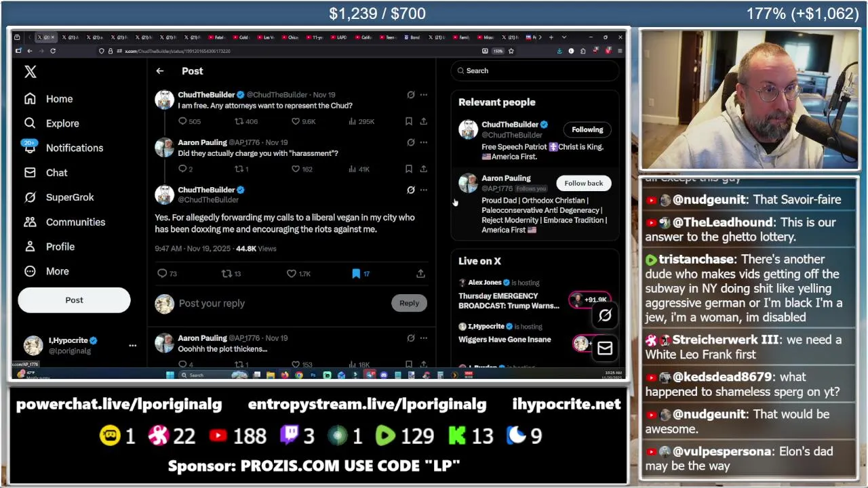Open "Wiggers Have Gone Insane" live space
This screenshot has height=488, width=868.
pyautogui.click(x=505, y=340)
